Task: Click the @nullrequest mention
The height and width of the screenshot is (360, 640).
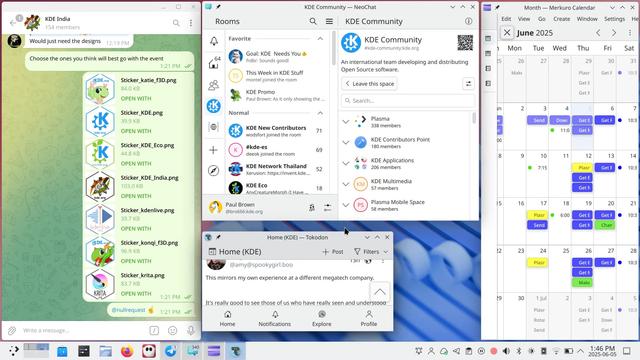Action: [128, 310]
